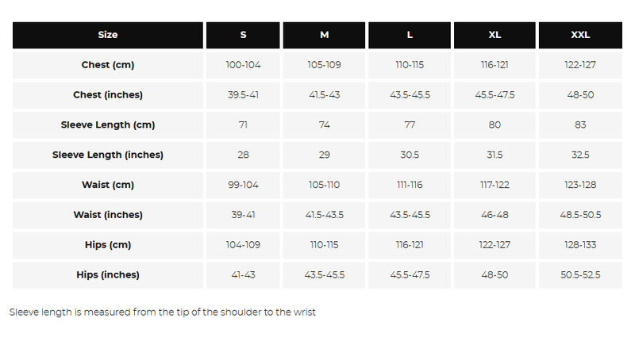The height and width of the screenshot is (364, 635).
Task: Select the Chest (inches) row label
Action: pos(108,95)
